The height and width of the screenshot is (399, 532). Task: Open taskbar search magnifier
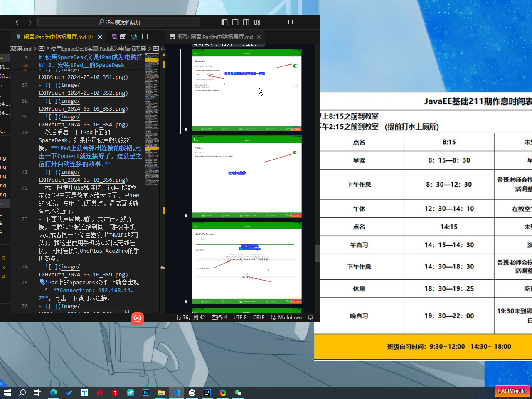(x=22, y=392)
